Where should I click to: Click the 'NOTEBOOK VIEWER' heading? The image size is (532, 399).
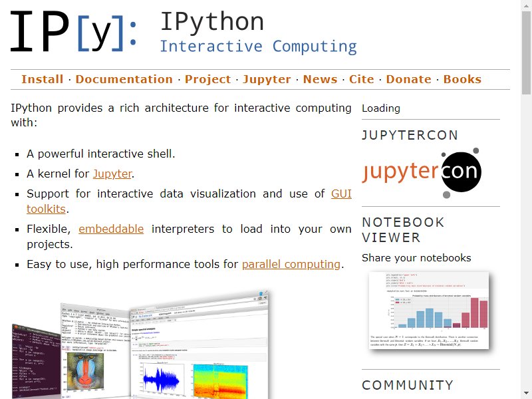coord(403,229)
